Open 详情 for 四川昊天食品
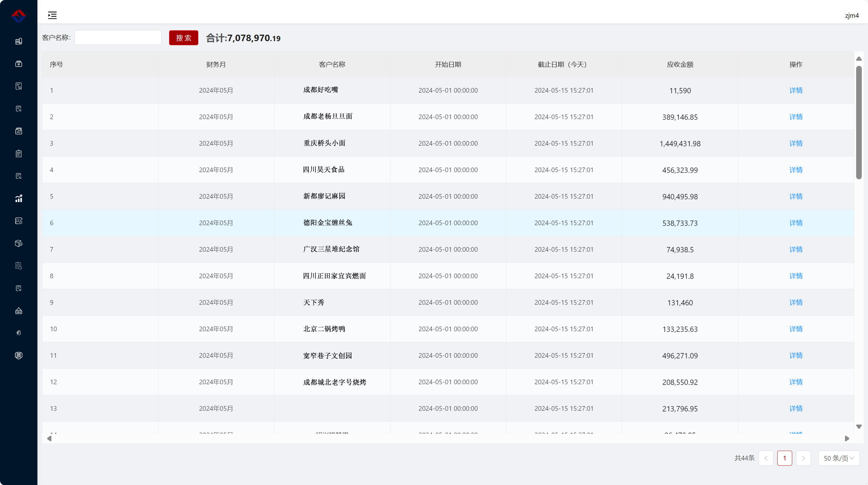The image size is (868, 485). 796,170
